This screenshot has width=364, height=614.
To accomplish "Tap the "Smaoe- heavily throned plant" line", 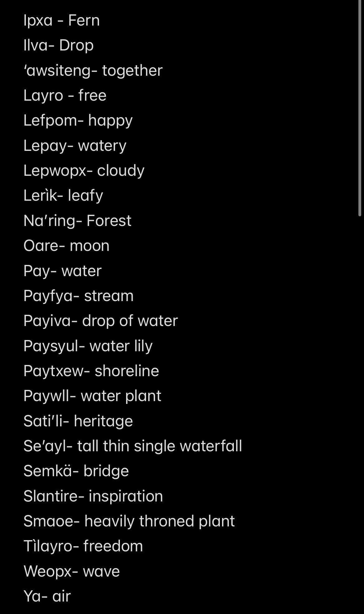I will tap(129, 521).
